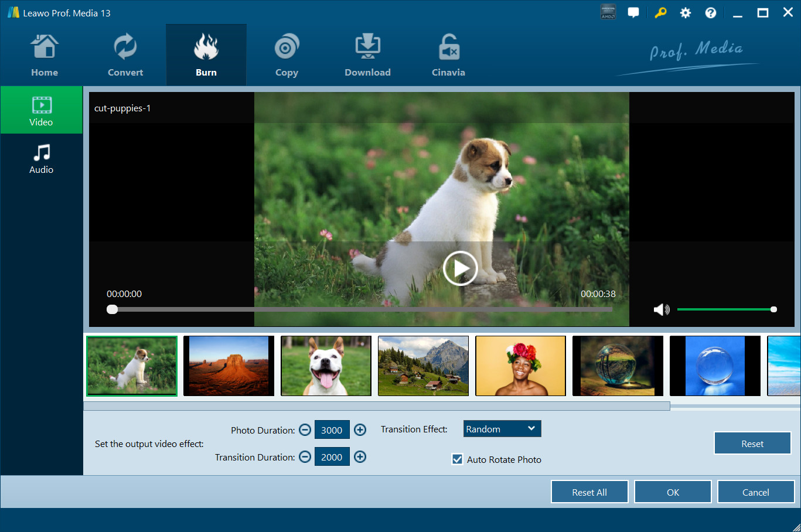Open program settings via gear icon
This screenshot has height=532, width=801.
[685, 12]
